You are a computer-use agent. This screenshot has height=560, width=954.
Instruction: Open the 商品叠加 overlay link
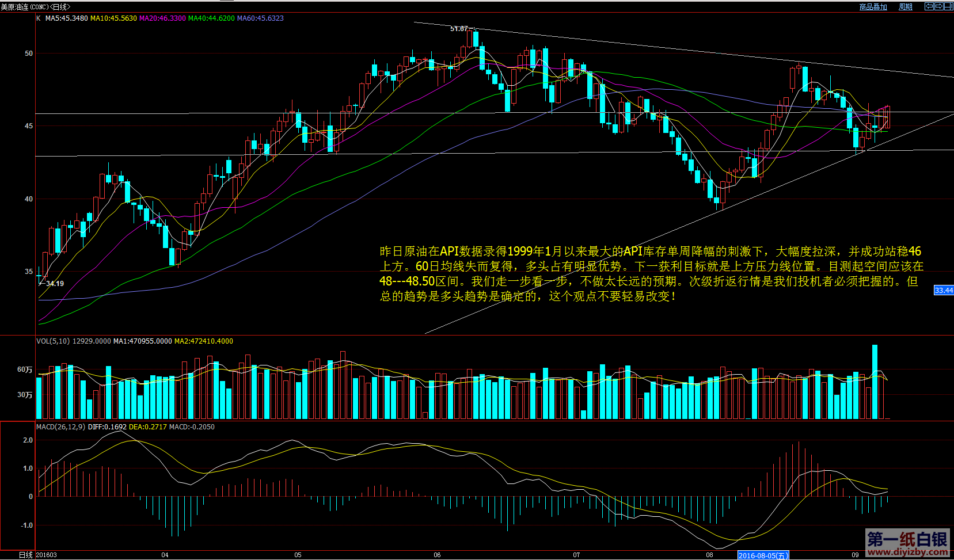873,7
